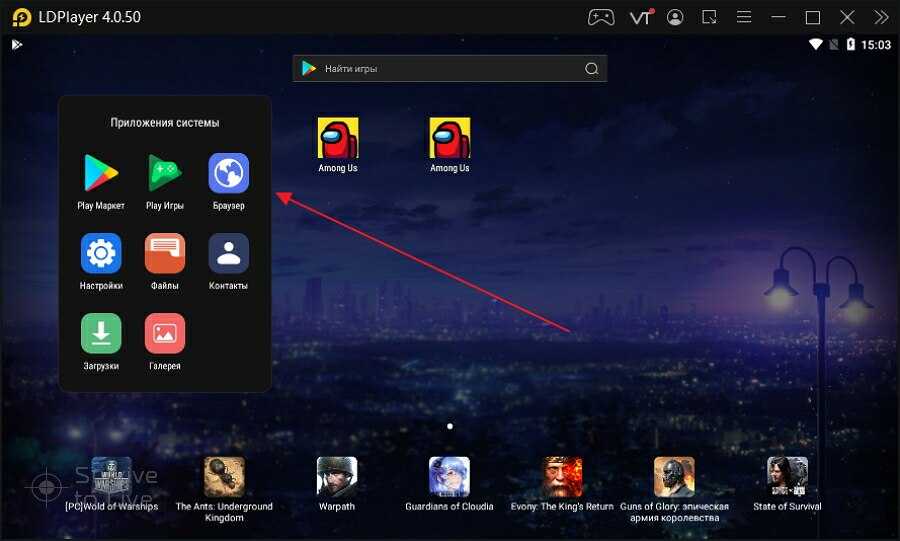Open the Контакты app
Image resolution: width=900 pixels, height=541 pixels.
click(228, 253)
